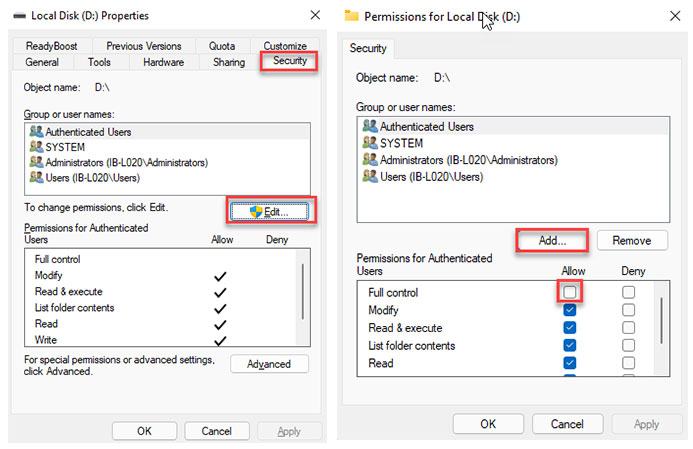The image size is (693, 449).
Task: Select SYSTEM in the Permissions dialog list
Action: (401, 143)
